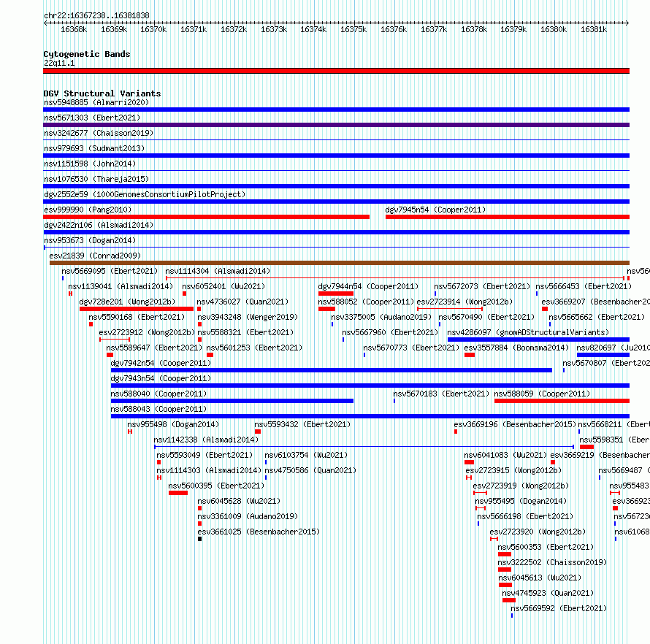
Task: Click the red 22q11.1 cytogenetic band
Action: [x=336, y=71]
